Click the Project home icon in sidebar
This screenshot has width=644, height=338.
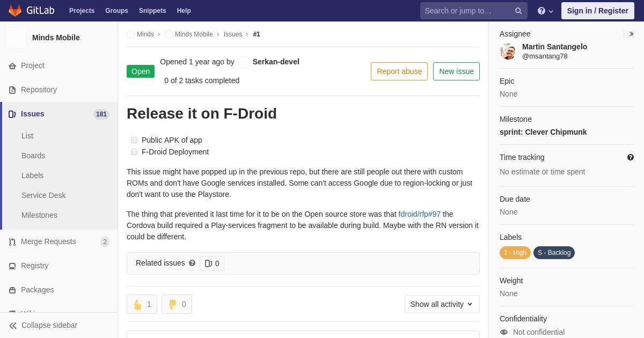pyautogui.click(x=12, y=66)
